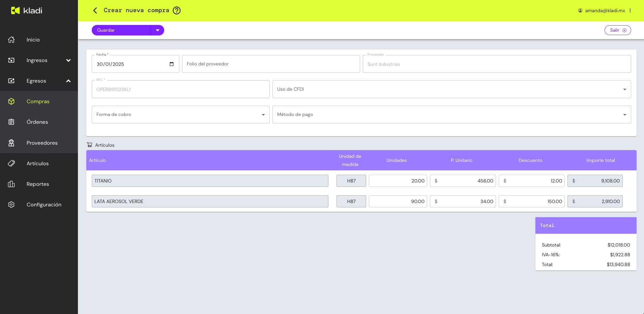Viewport: 644px width, 314px height.
Task: Click the user avatar icon beside amanda@kladi.mx
Action: [580, 10]
